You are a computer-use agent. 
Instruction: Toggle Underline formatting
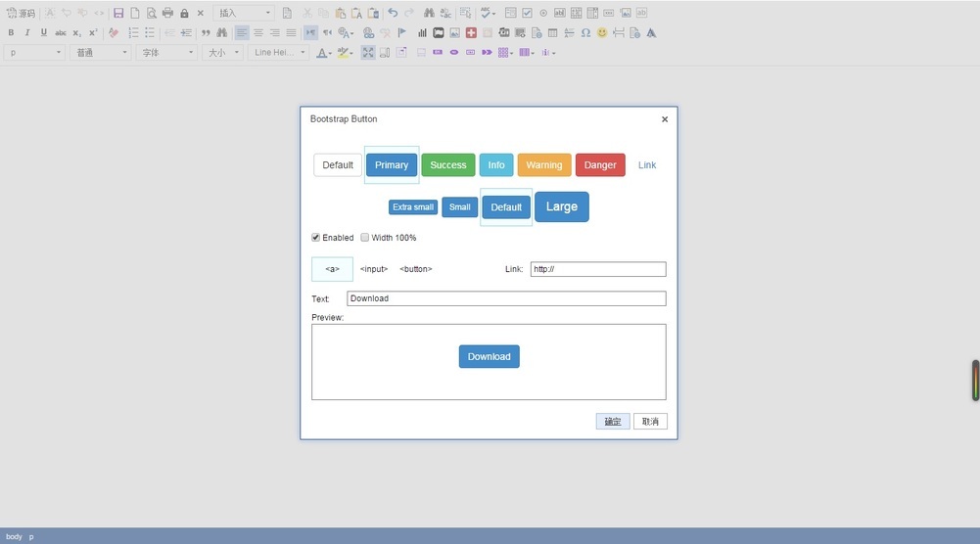[x=44, y=32]
